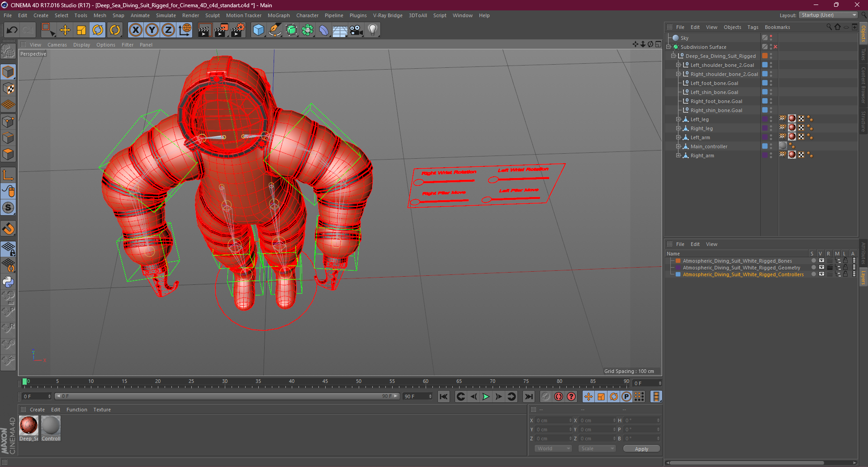Viewport: 868px width, 467px height.
Task: Enable Polygons mode in left toolbar
Action: point(8,154)
